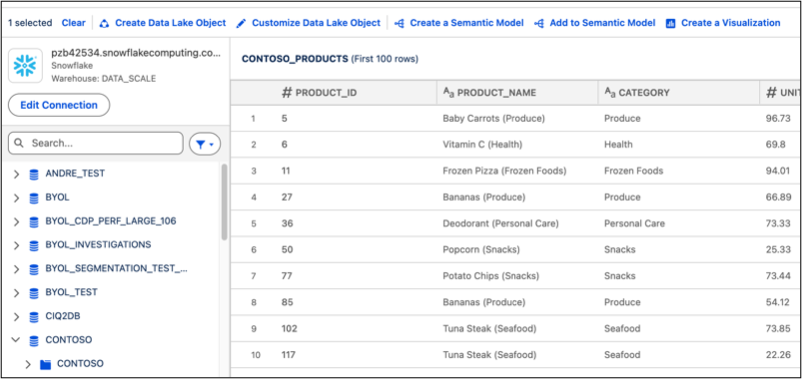Click the Deodorant (Personal Care) cell

[500, 224]
